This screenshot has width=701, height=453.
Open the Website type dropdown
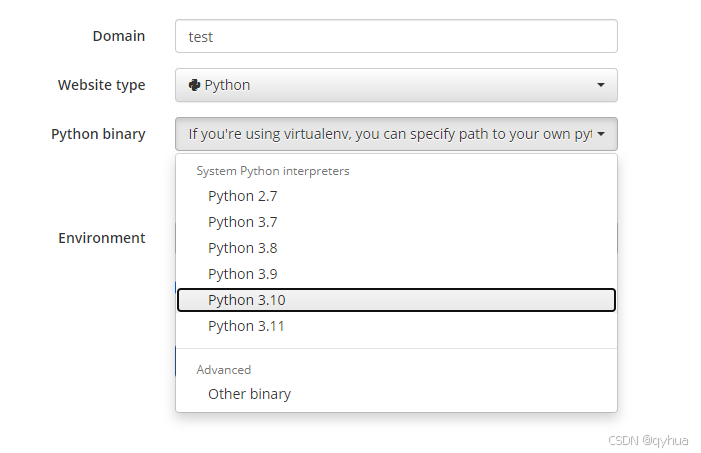click(395, 85)
